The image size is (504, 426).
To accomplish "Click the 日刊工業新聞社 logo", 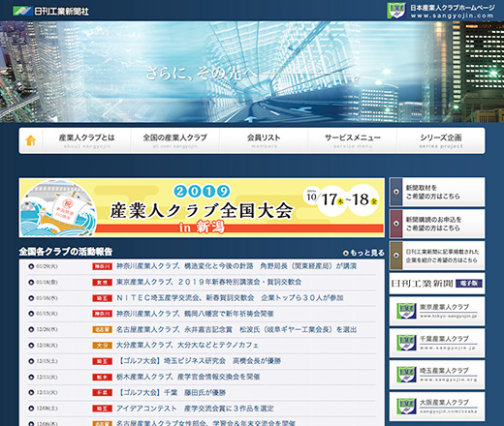I will click(x=50, y=12).
